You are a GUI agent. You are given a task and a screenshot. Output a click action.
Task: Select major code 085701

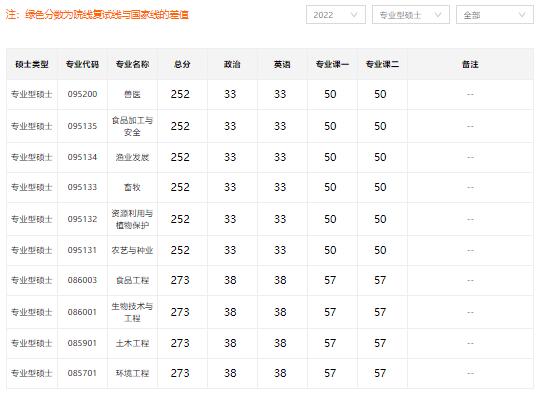[82, 373]
